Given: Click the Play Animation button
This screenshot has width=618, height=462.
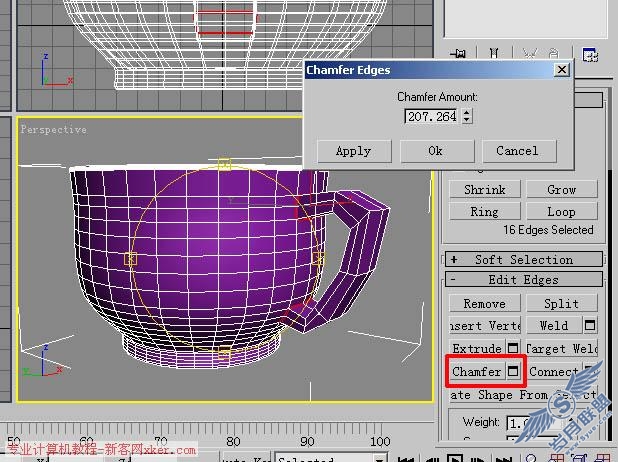Looking at the screenshot, I should (x=455, y=459).
